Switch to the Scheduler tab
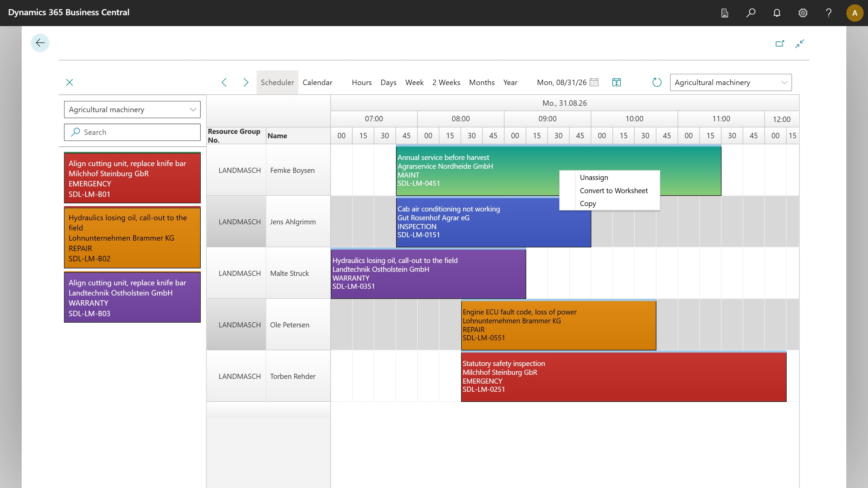Viewport: 868px width, 488px height. click(277, 82)
